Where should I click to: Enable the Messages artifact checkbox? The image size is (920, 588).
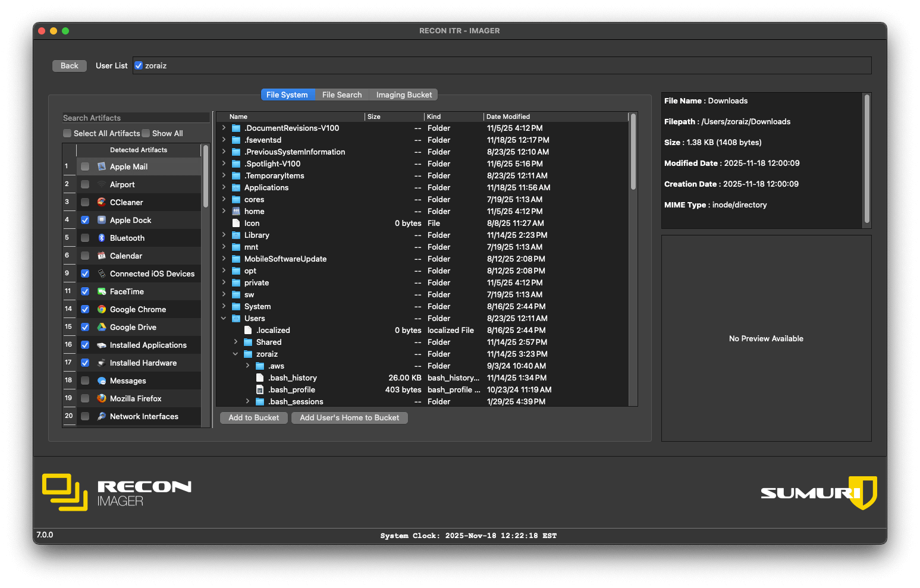[x=84, y=381]
